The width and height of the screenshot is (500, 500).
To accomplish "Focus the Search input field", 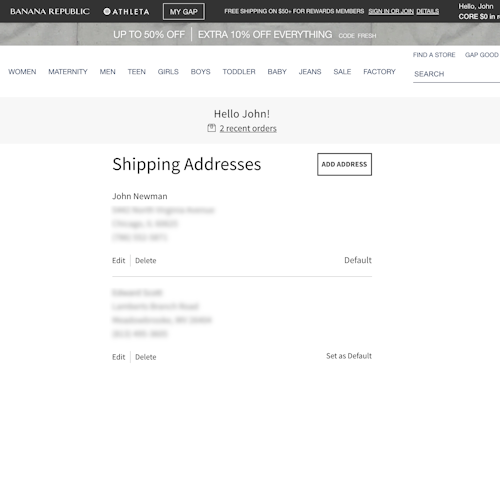I will 456,74.
